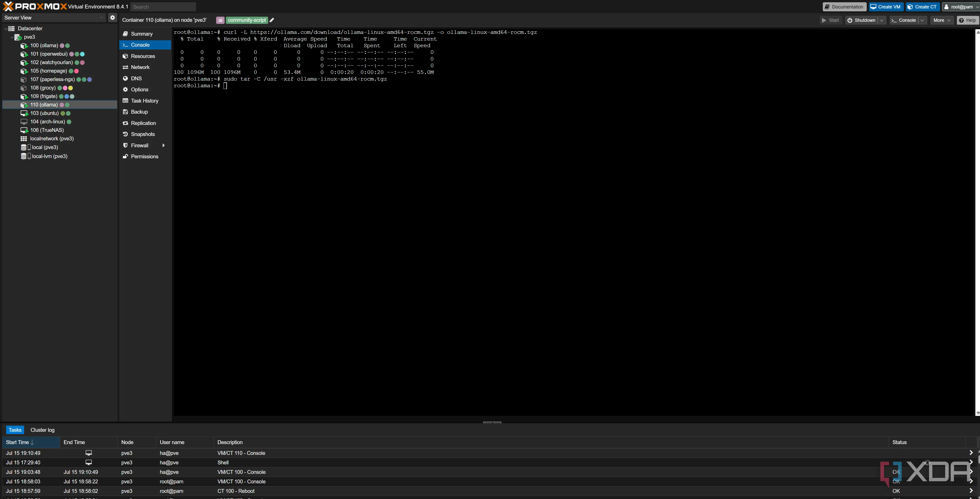The width and height of the screenshot is (980, 499).
Task: Open the Network section
Action: pos(140,67)
